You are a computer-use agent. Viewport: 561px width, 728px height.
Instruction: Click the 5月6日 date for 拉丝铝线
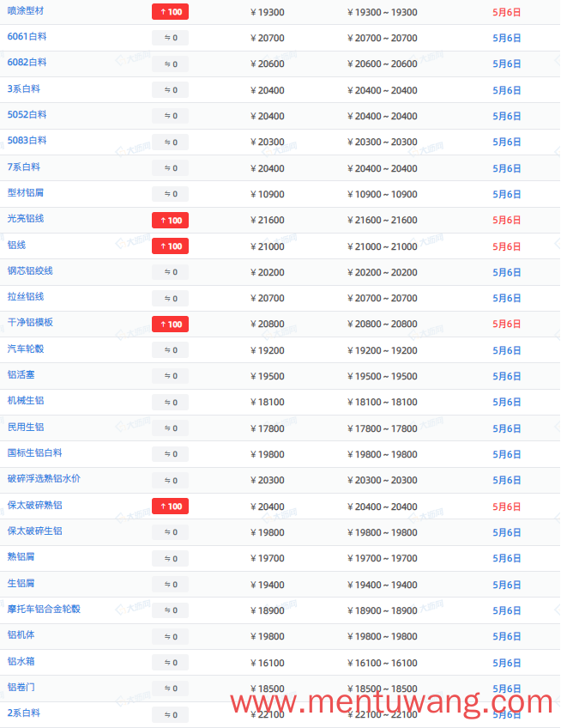coord(507,298)
